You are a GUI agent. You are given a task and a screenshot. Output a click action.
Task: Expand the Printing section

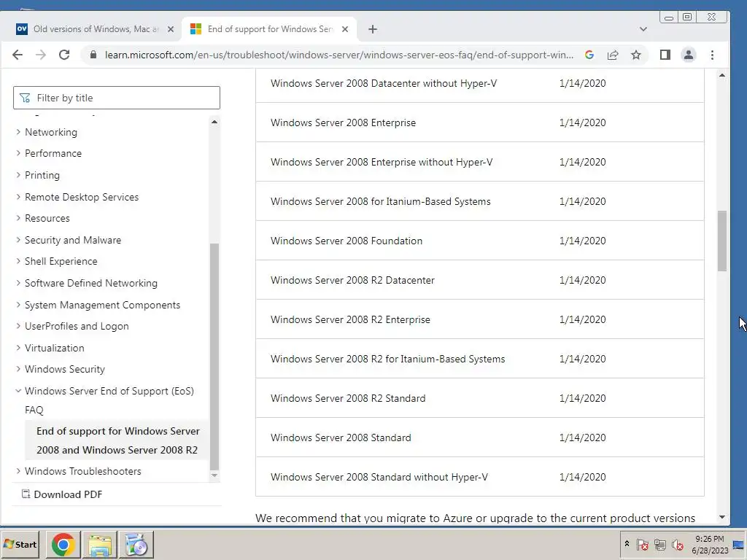pos(18,175)
